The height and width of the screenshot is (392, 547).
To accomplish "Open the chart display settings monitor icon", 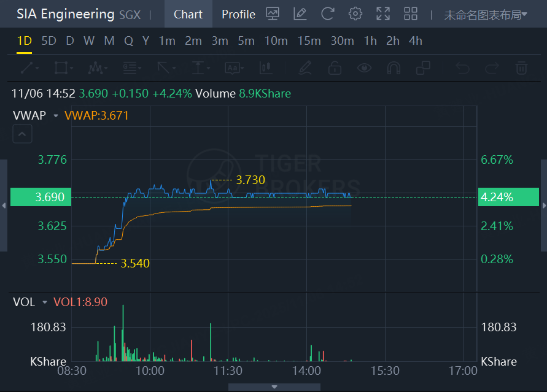I will pos(273,14).
